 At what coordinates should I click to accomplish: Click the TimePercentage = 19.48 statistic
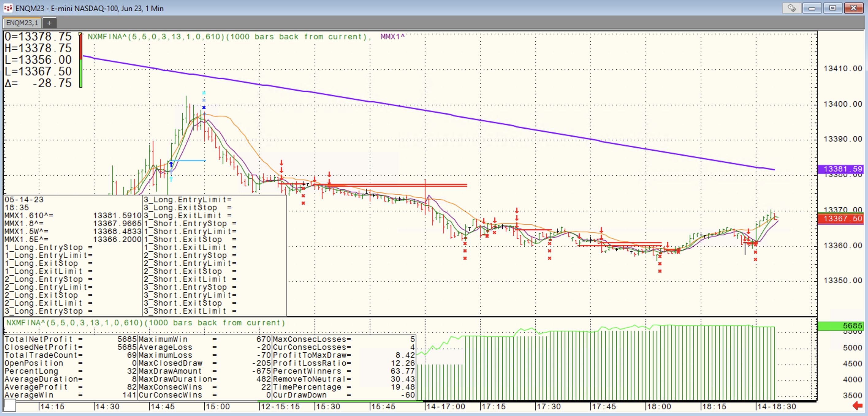[x=344, y=387]
